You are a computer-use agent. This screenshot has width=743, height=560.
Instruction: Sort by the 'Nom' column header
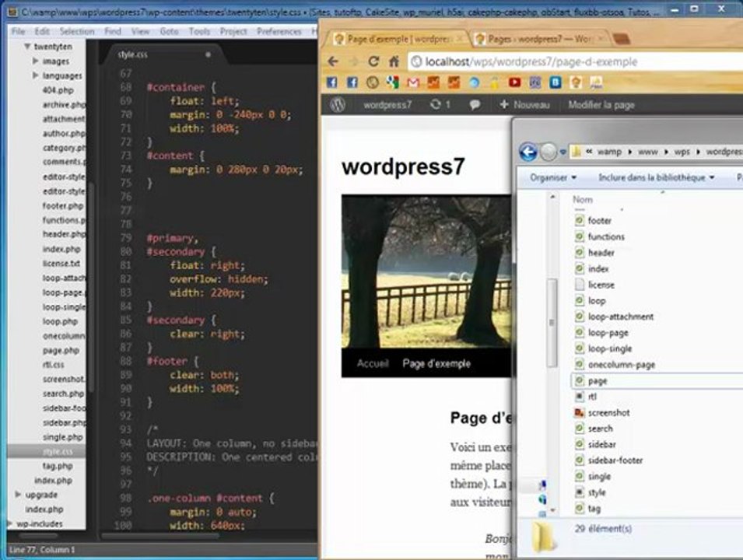coord(583,199)
